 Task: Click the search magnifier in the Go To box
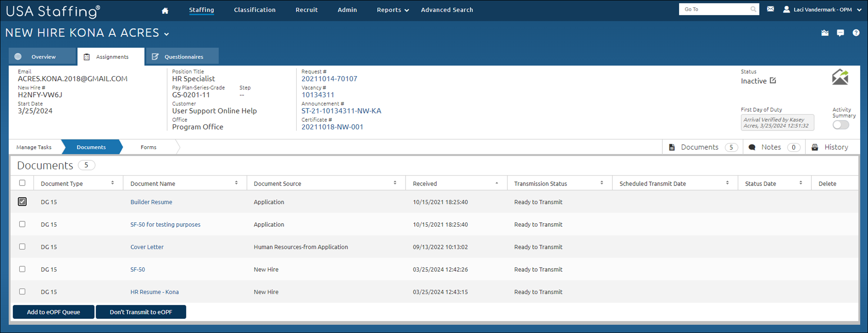pyautogui.click(x=753, y=9)
